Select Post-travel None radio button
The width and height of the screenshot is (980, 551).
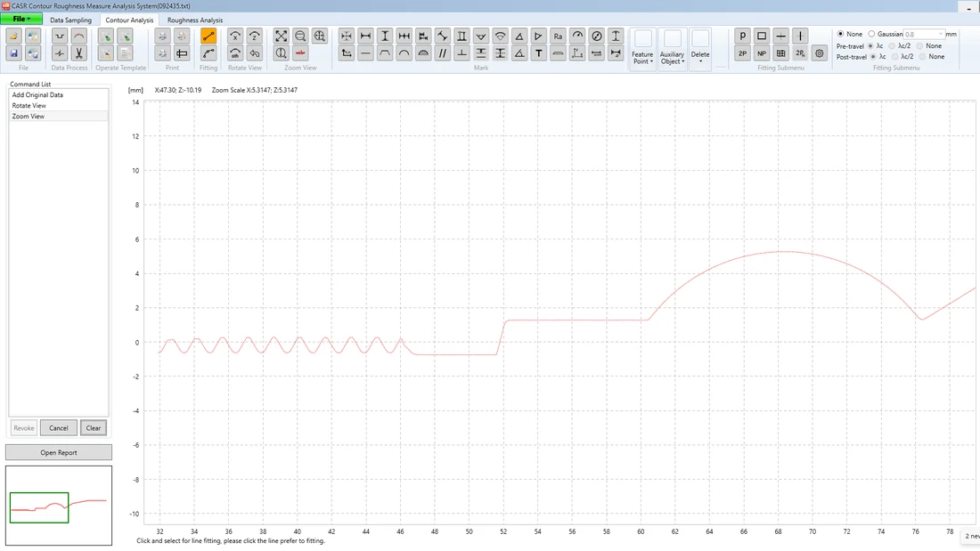click(x=922, y=56)
